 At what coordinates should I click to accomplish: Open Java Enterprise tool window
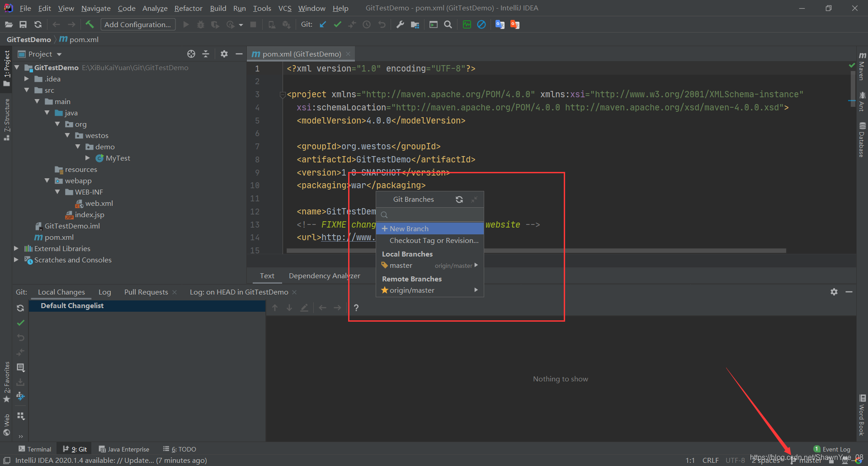[x=124, y=449]
